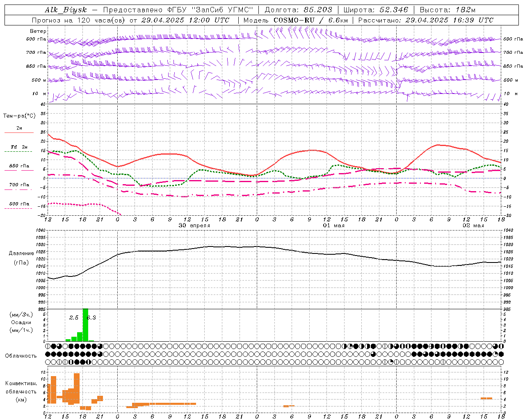Select the 'Модель COSMO-RU / 6.6км' model label
525x420 pixels.
point(296,20)
